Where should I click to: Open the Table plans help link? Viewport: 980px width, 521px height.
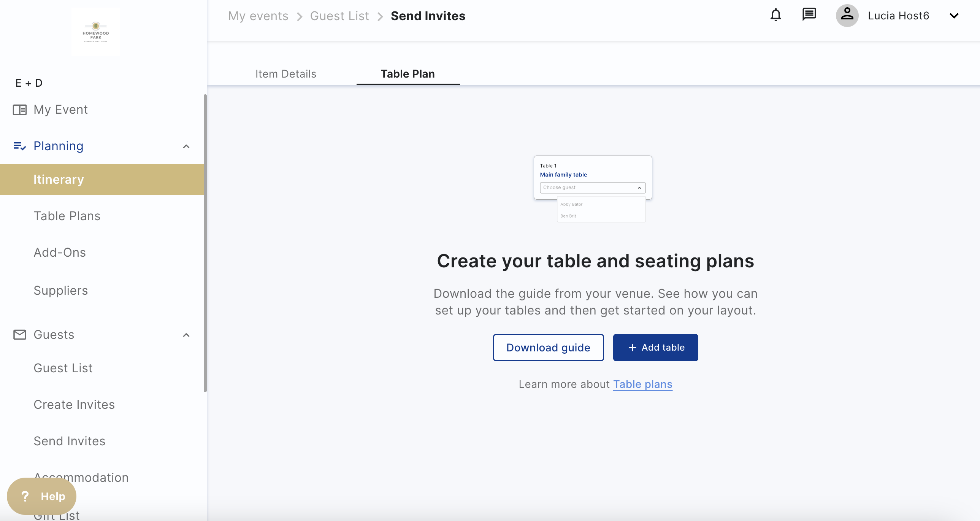pos(642,384)
